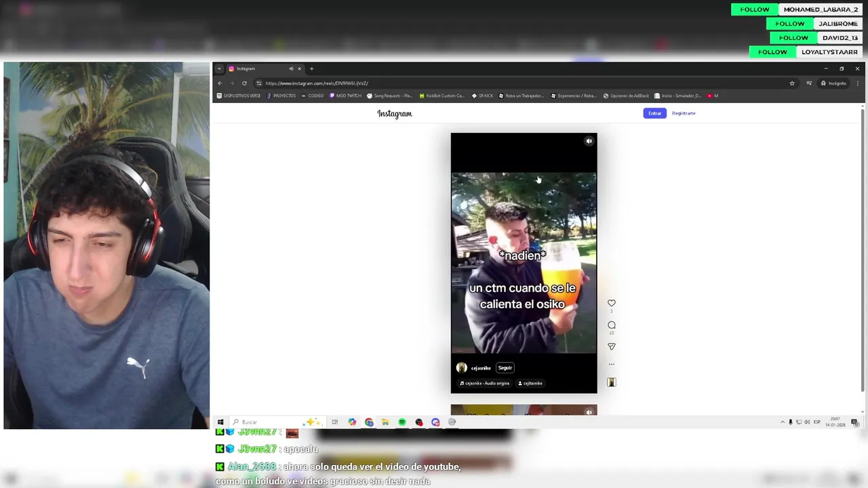The width and height of the screenshot is (868, 488).
Task: Open the three-dot more options menu
Action: [611, 365]
